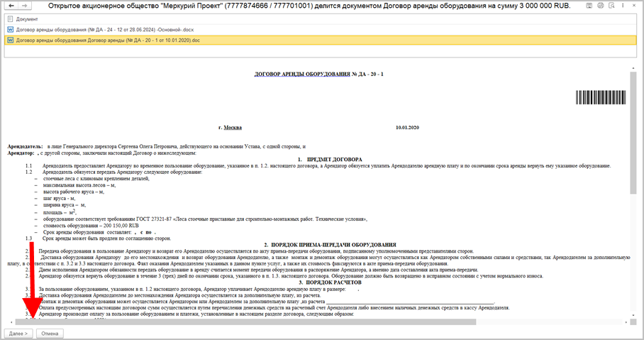Click the line 'Срок аренды оборудования составляет'
This screenshot has height=340, width=644.
(x=99, y=232)
